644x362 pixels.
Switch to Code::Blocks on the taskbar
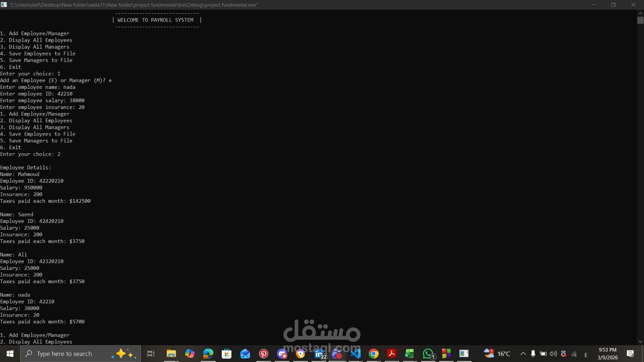coord(446,354)
